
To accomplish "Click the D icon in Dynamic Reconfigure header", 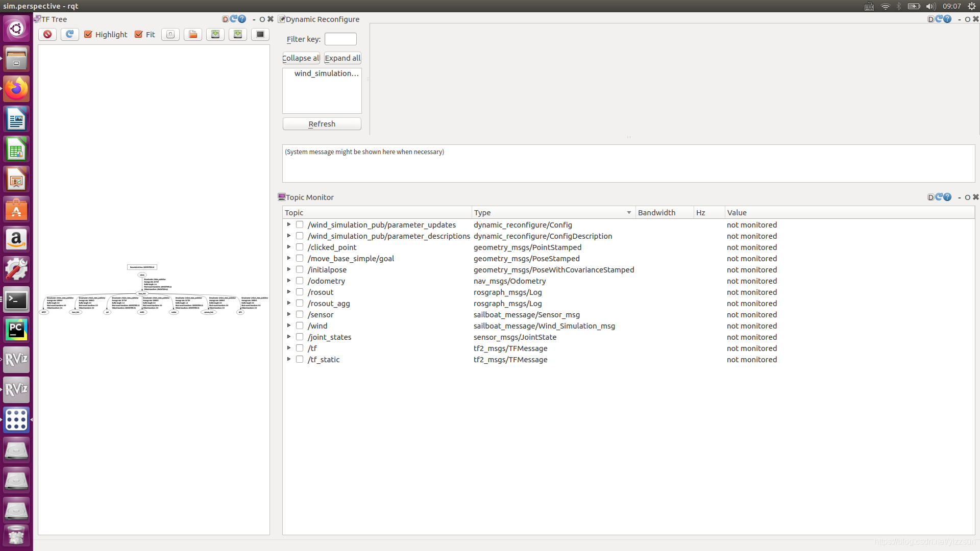I will pyautogui.click(x=930, y=19).
